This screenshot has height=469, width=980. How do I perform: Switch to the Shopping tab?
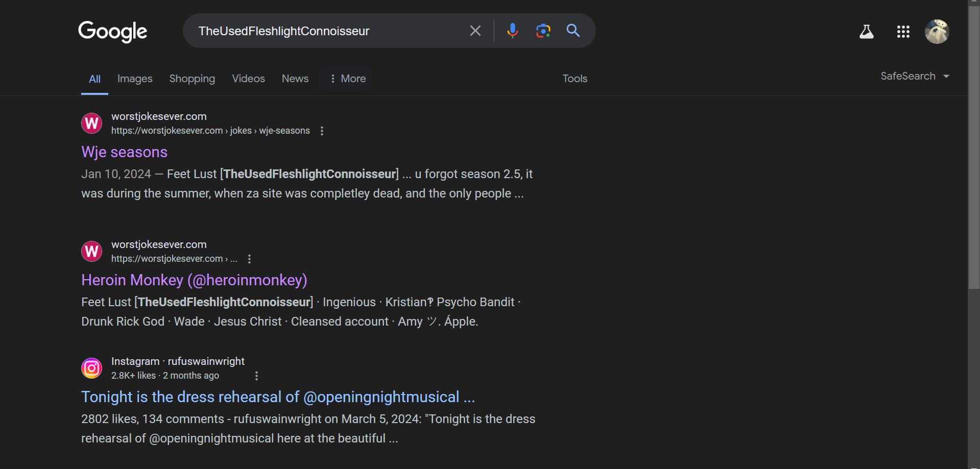coord(192,79)
